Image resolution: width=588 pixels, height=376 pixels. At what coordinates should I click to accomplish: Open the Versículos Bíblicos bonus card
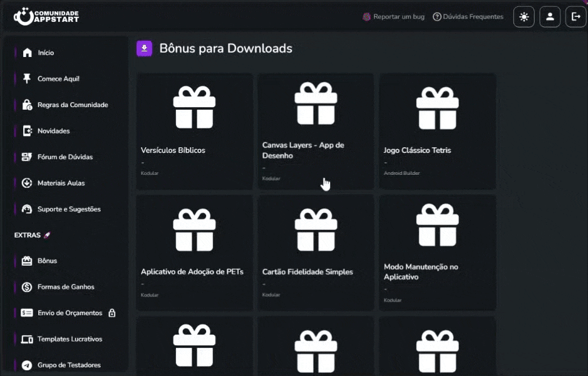(x=194, y=130)
